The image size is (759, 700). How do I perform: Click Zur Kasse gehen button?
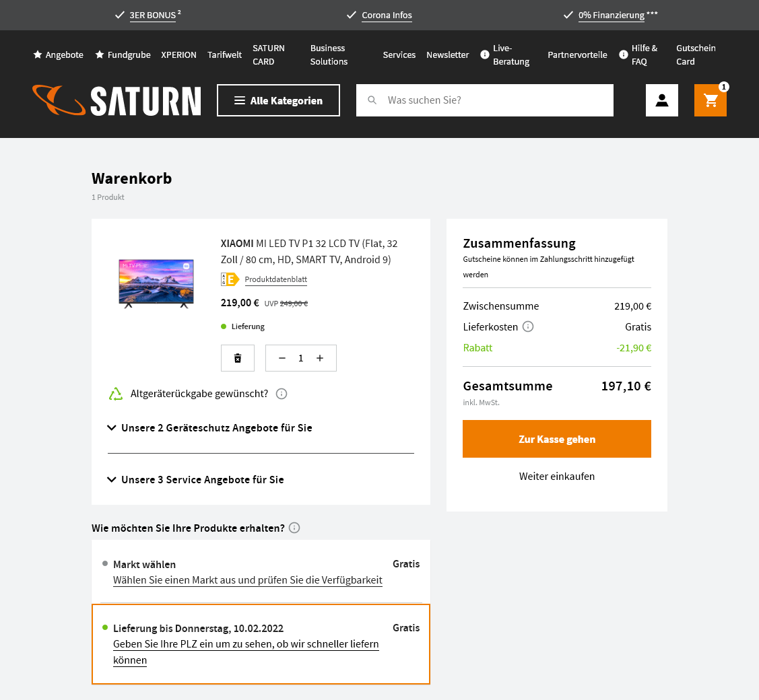[x=556, y=439]
